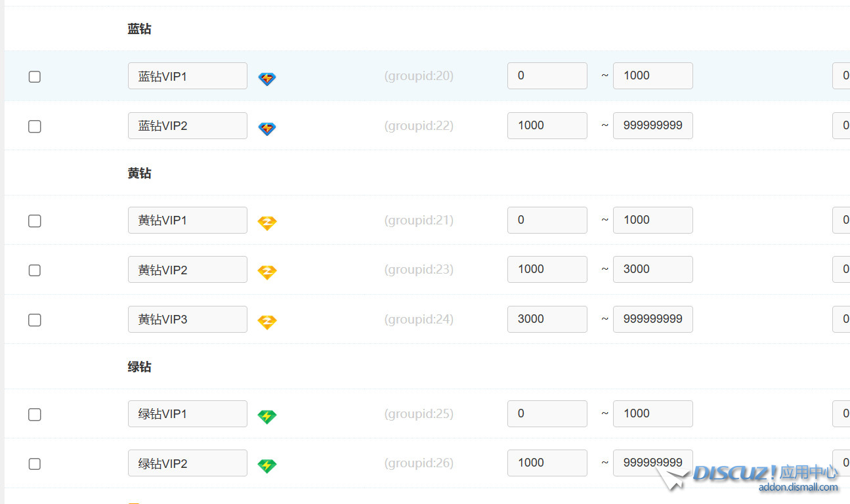Screen dimensions: 850x504
Task: Focus the 绿钻VIP1 lower limit field
Action: pyautogui.click(x=547, y=414)
